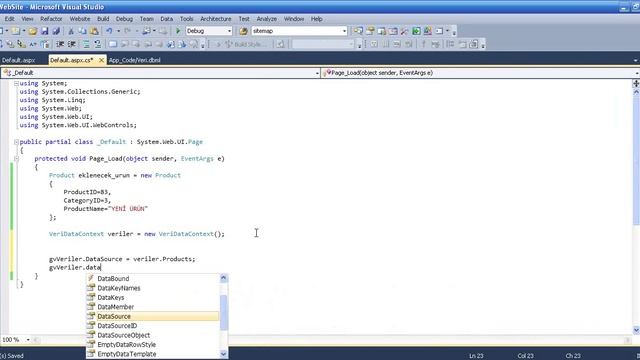
Task: Click the Cut scissors icon
Action: [71, 31]
